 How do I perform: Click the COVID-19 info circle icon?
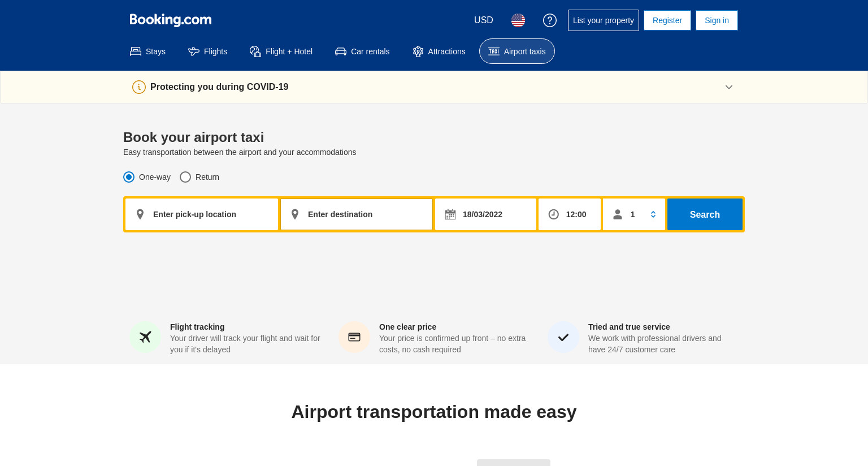[x=139, y=87]
